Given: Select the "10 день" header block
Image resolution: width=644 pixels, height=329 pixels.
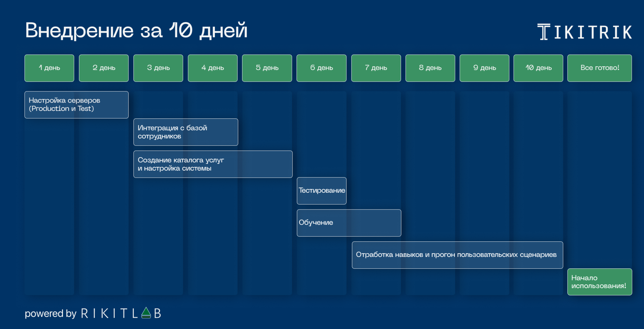Looking at the screenshot, I should pyautogui.click(x=538, y=68).
